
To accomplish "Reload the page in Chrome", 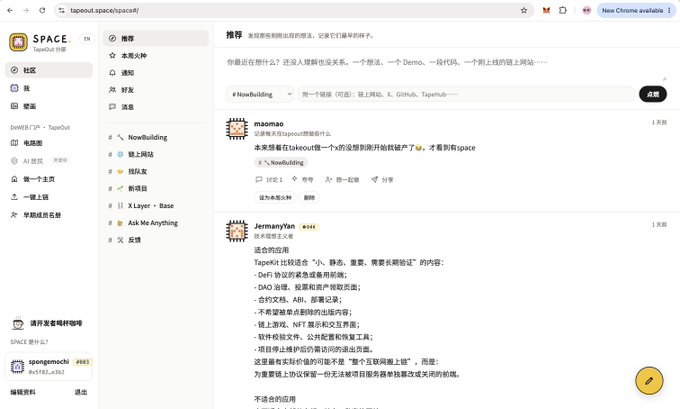I will (x=42, y=10).
